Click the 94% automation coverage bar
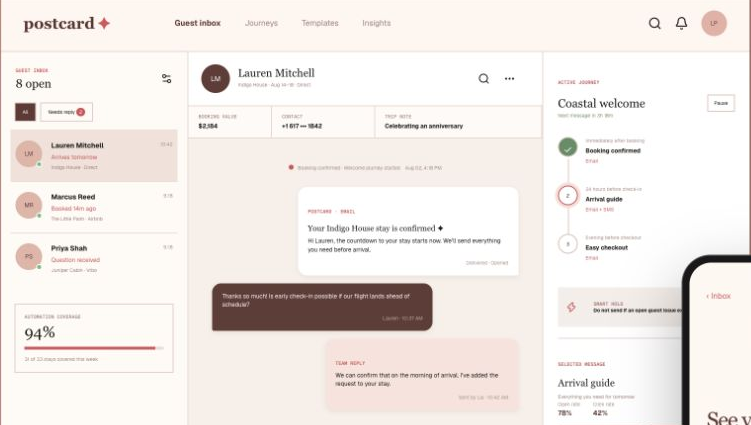Screen dimensions: 751x425 [x=94, y=348]
